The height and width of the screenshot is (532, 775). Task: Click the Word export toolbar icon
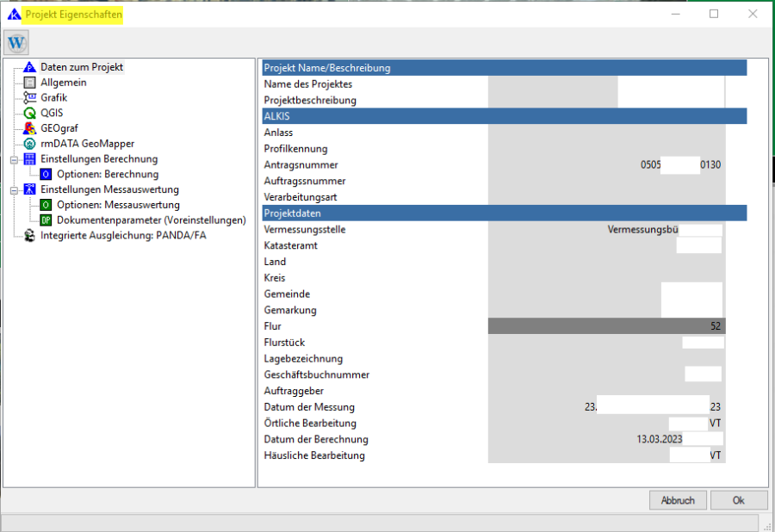(17, 42)
